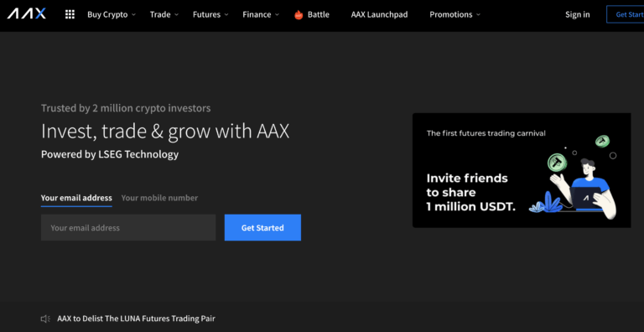The image size is (644, 332).
Task: Click the AAX logo
Action: 26,14
